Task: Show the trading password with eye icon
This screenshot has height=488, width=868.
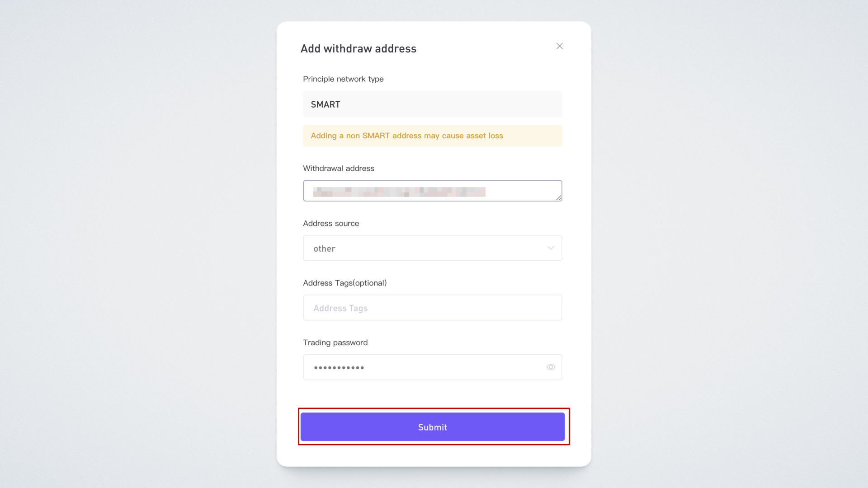Action: click(x=551, y=367)
